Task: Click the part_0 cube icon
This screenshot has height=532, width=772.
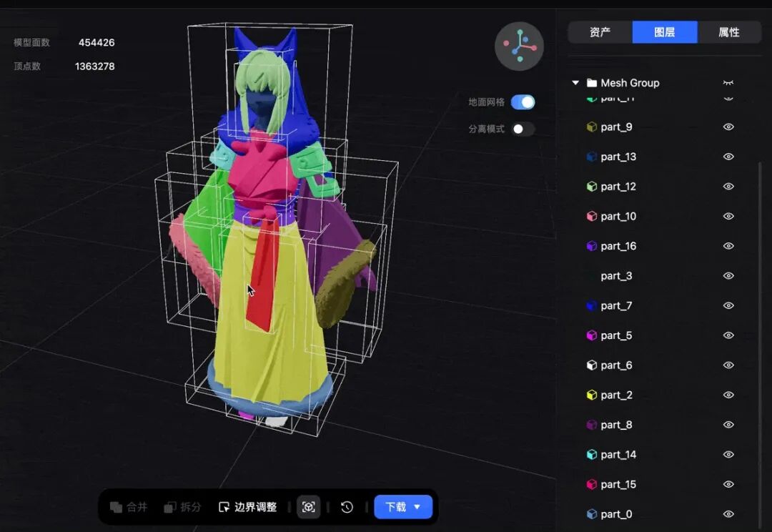Action: click(592, 514)
